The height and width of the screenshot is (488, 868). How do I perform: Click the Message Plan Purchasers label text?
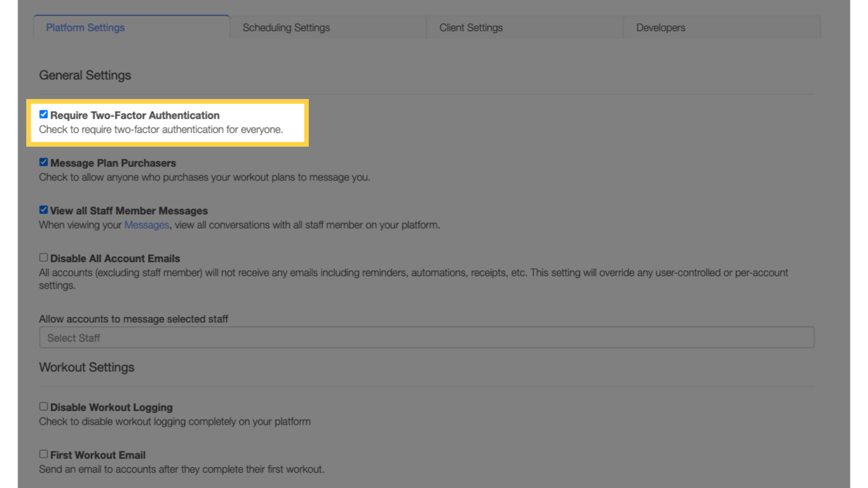[112, 163]
